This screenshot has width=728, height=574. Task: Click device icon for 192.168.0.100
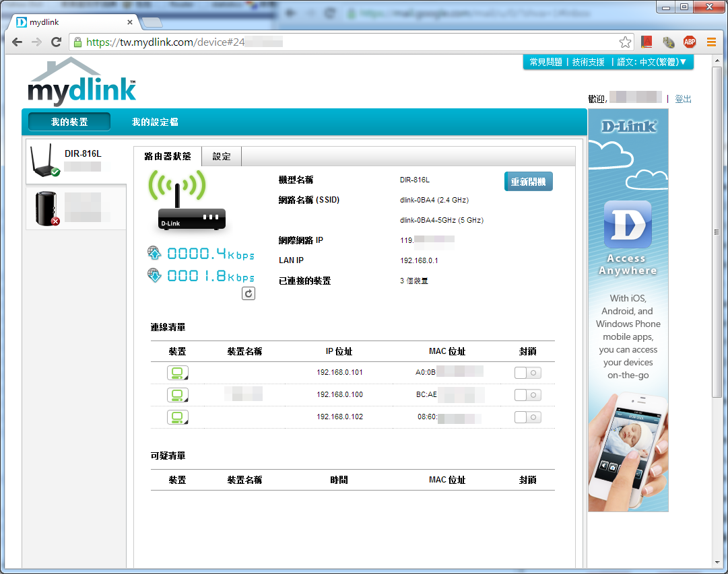click(x=178, y=395)
